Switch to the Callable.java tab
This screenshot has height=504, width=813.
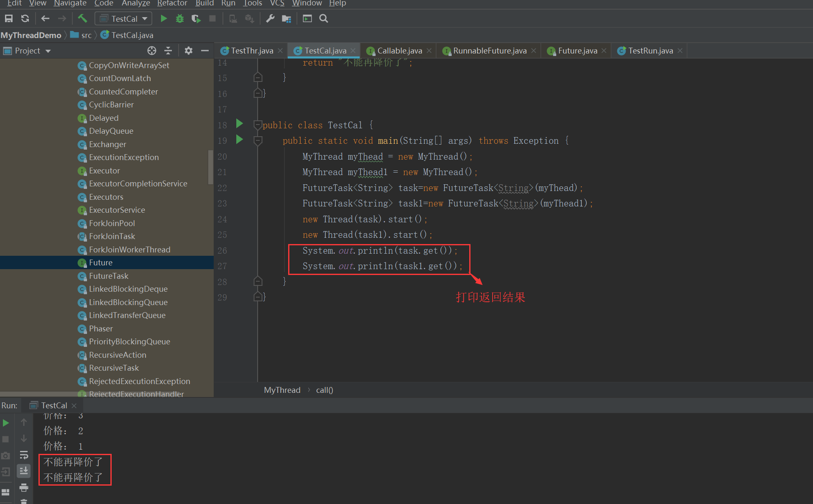point(399,51)
